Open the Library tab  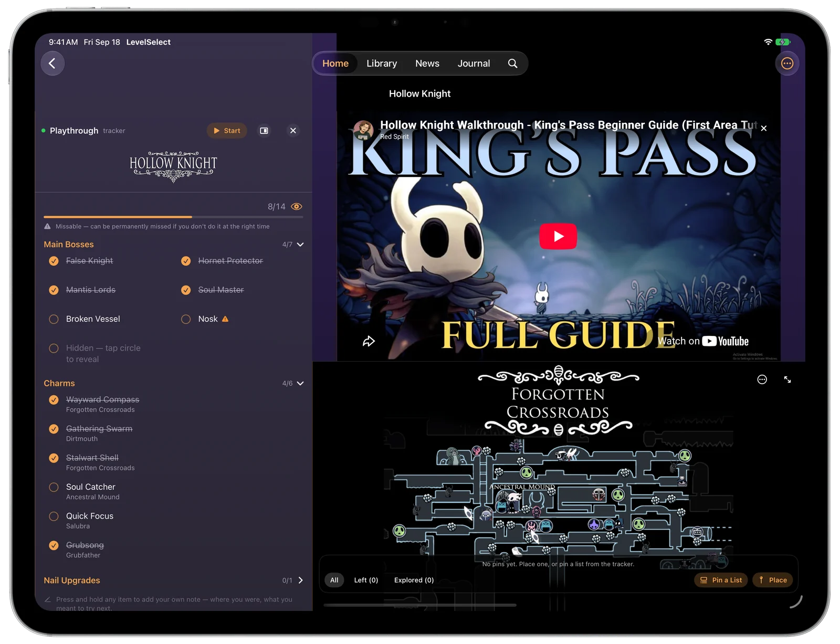(382, 64)
